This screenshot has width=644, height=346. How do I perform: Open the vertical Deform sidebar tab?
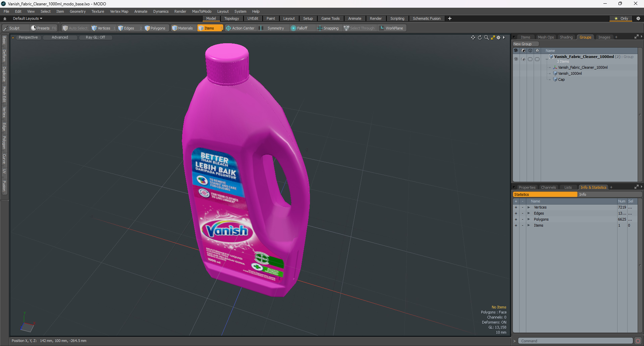point(4,56)
